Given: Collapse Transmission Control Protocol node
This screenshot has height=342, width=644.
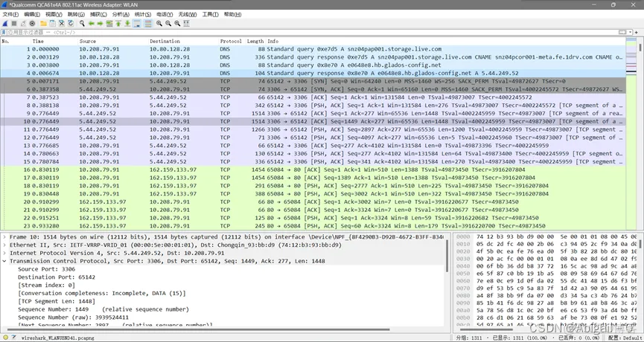Looking at the screenshot, I should point(4,261).
